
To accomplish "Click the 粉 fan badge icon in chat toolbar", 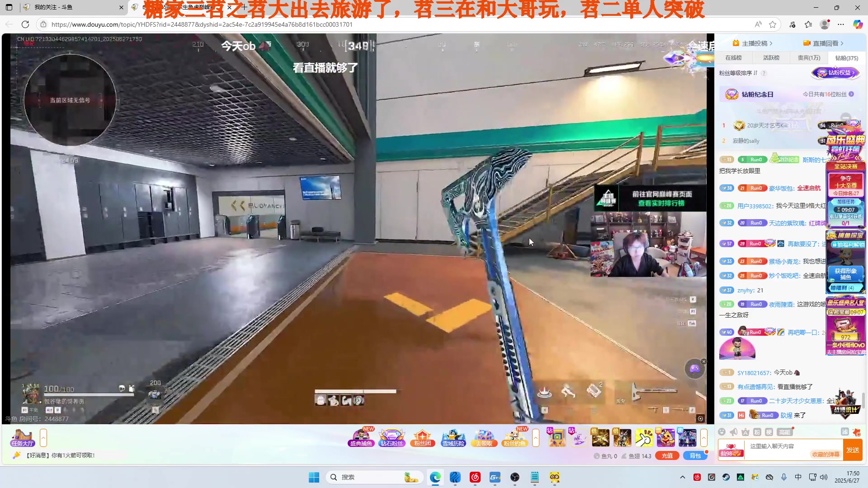I will click(x=757, y=432).
